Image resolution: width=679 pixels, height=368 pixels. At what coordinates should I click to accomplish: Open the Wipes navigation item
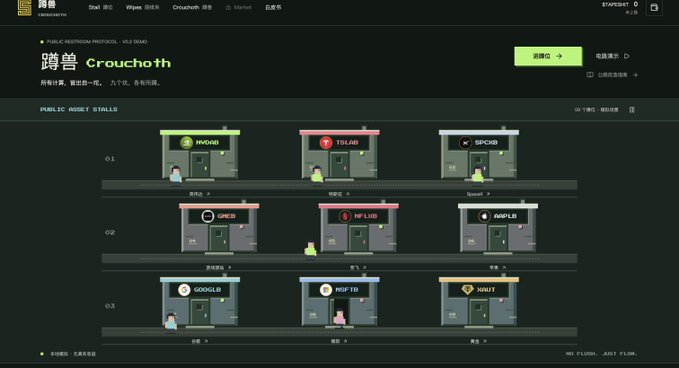(x=142, y=7)
